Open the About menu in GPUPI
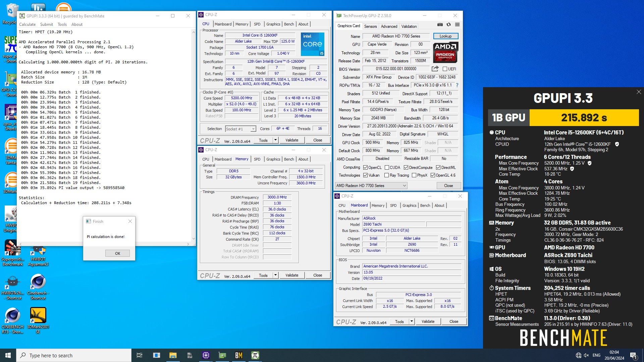The image size is (644, 362). click(x=77, y=24)
